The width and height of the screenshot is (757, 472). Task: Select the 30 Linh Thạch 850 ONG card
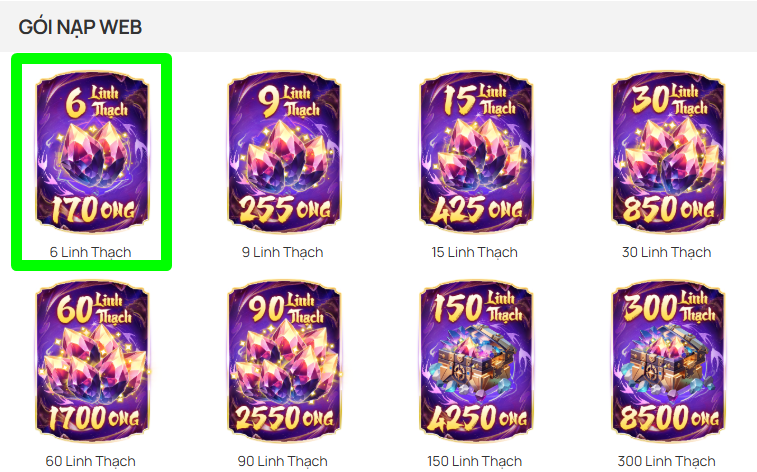pos(668,152)
